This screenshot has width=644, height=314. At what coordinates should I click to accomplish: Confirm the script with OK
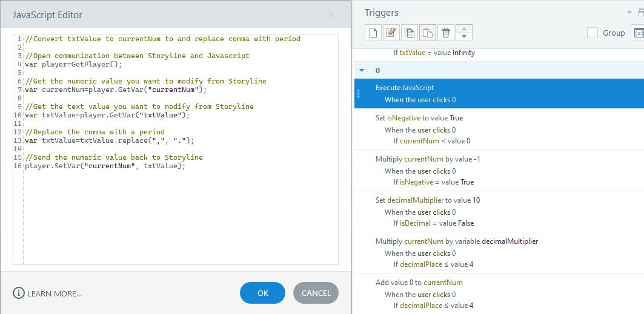tap(262, 293)
